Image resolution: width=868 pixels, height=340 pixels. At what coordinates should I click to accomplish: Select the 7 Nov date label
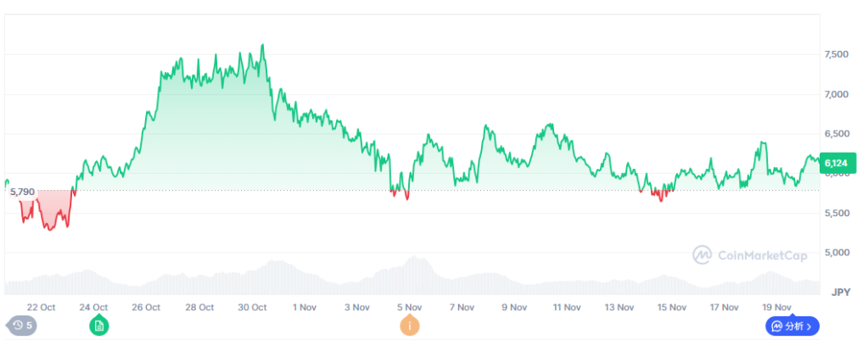click(462, 307)
